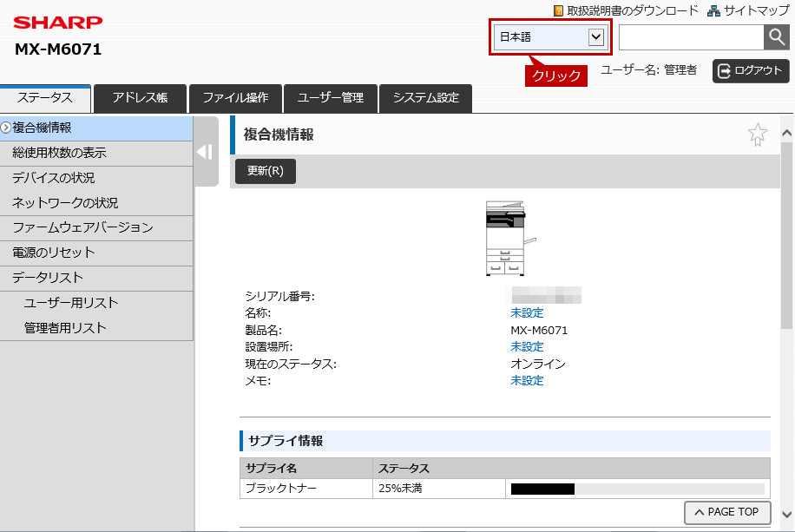The image size is (795, 532).
Task: Open 管理者用リスト in the sidebar
Action: tap(96, 328)
